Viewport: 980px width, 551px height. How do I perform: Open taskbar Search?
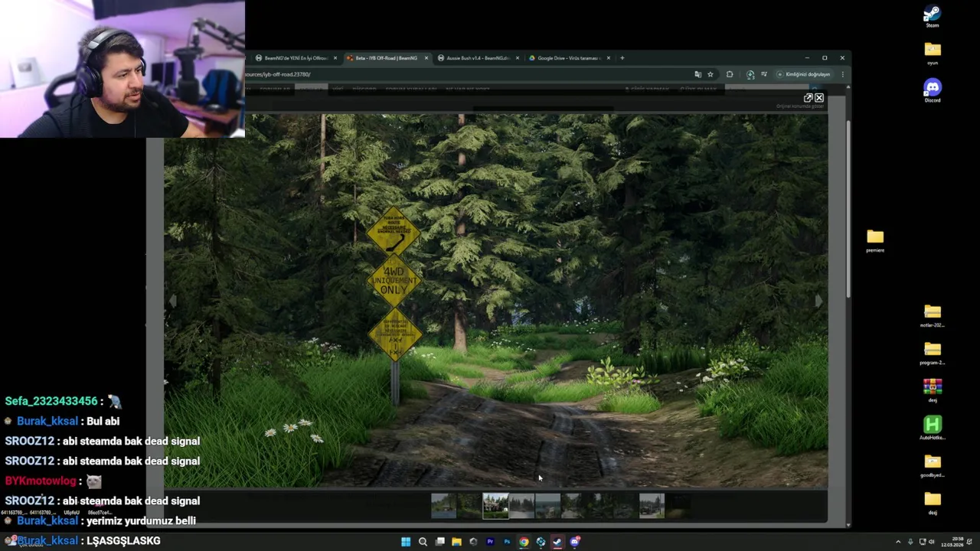point(423,542)
